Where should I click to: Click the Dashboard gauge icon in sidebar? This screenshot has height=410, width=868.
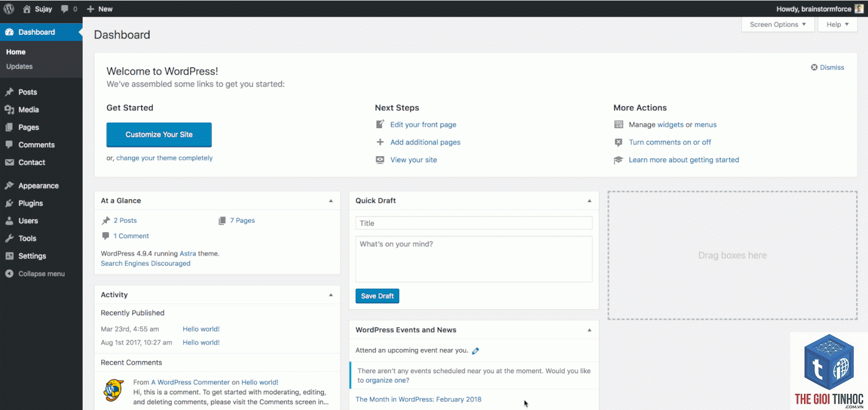point(9,32)
